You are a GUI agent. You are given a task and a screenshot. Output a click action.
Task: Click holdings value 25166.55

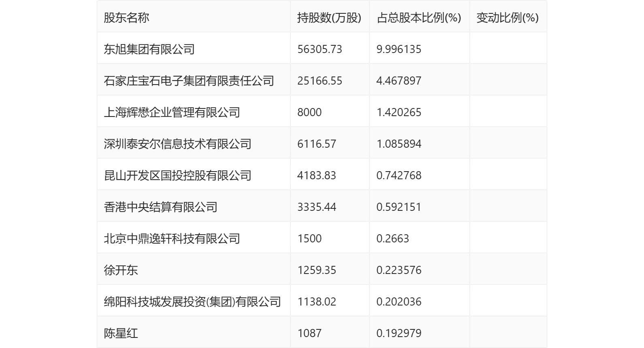click(320, 81)
